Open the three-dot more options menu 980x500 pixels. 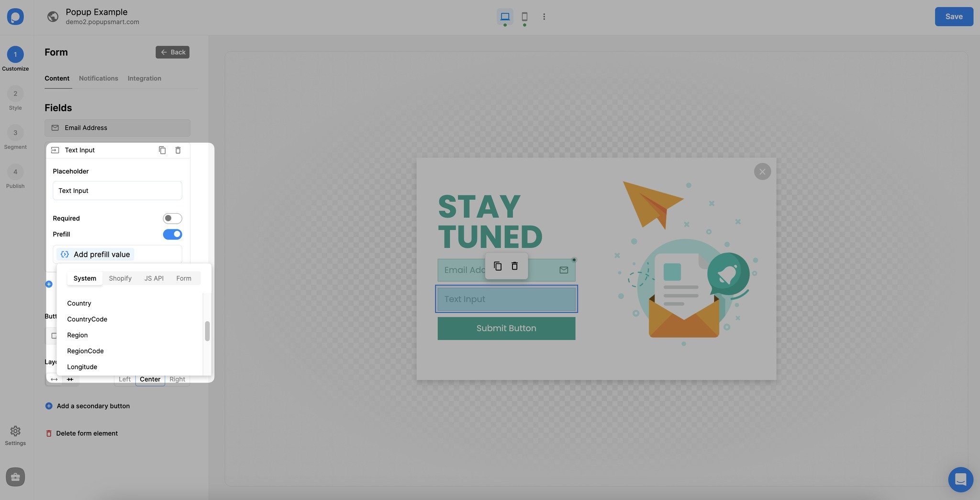click(x=544, y=17)
